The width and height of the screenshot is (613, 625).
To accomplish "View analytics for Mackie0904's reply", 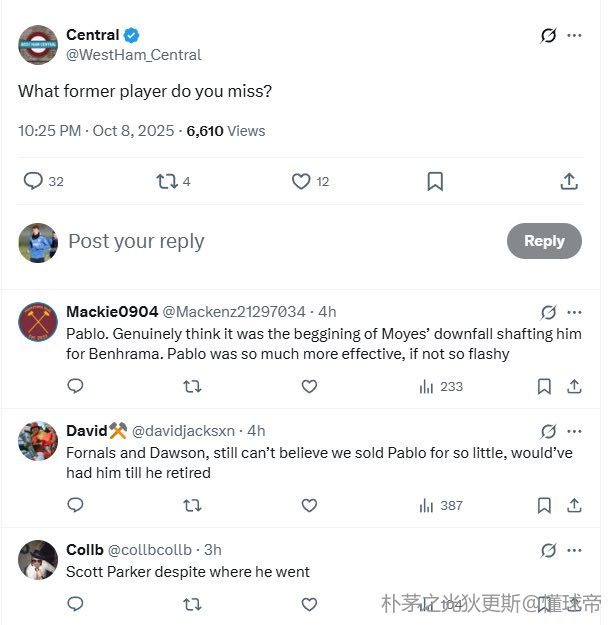I will click(441, 386).
